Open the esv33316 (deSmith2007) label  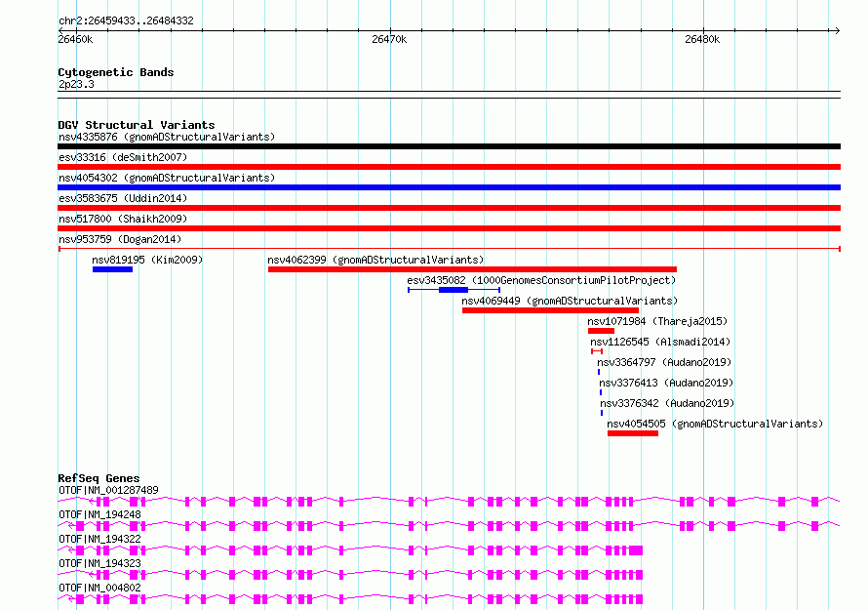(x=123, y=157)
